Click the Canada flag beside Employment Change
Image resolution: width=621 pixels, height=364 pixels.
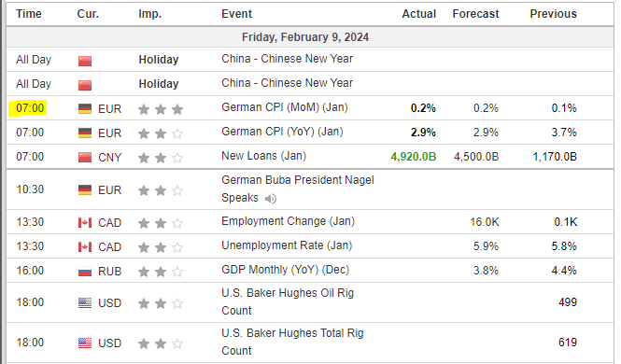coord(85,223)
